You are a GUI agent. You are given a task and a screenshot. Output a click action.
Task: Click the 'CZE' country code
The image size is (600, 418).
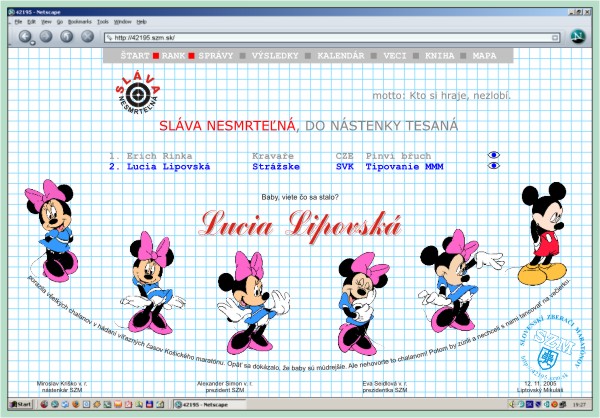pos(344,156)
